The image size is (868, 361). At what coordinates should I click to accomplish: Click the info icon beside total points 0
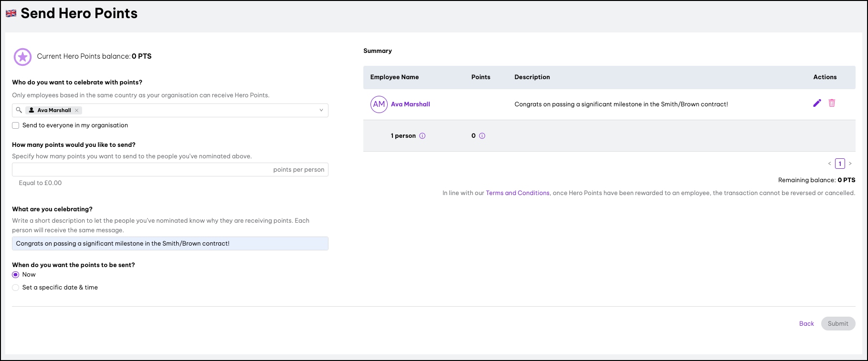pos(482,136)
